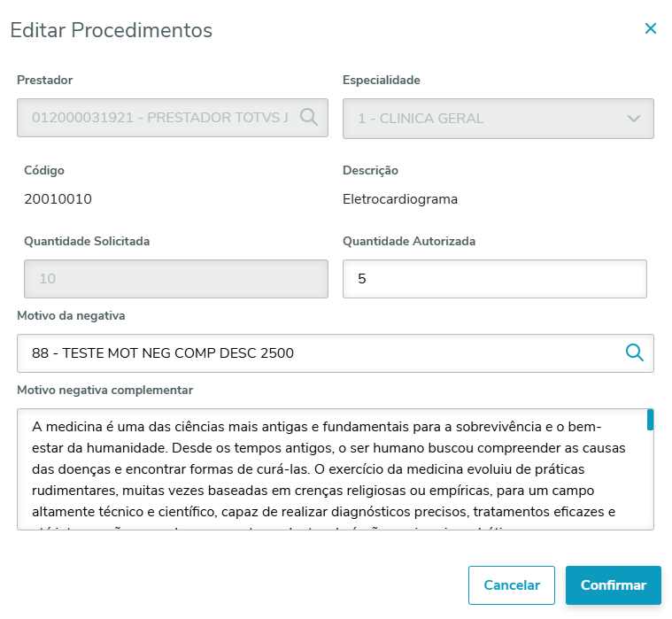
Task: Select the Código value 20010010
Action: click(x=58, y=199)
